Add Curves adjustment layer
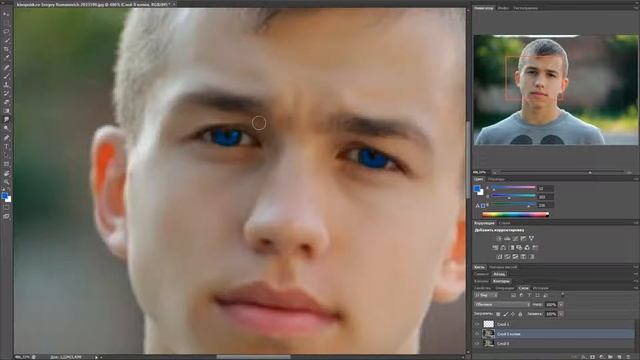The width and height of the screenshot is (640, 360). pos(515,239)
